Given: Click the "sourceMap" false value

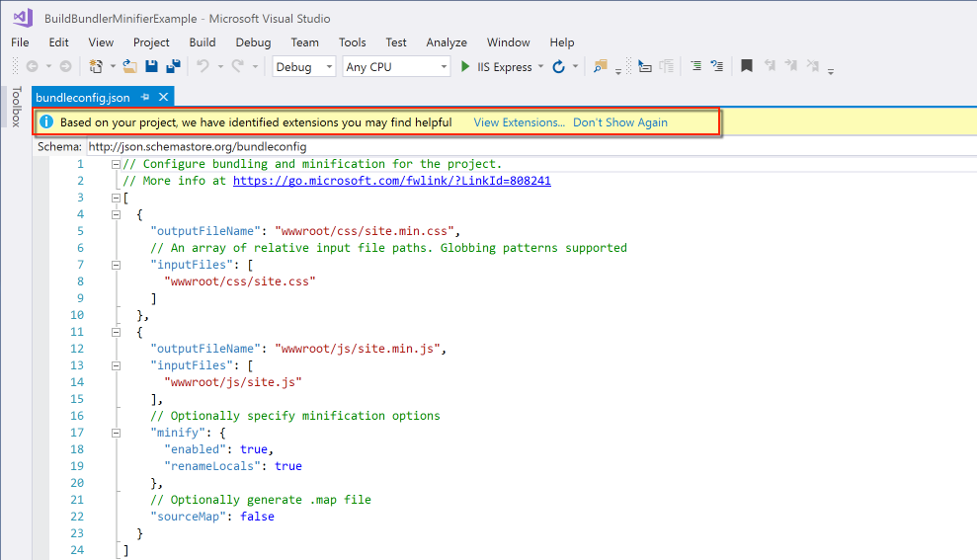Looking at the screenshot, I should [x=257, y=517].
